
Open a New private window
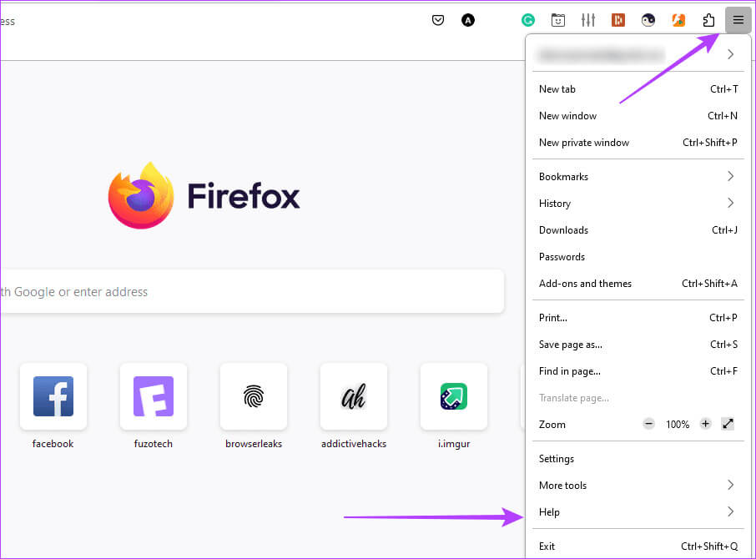638,143
